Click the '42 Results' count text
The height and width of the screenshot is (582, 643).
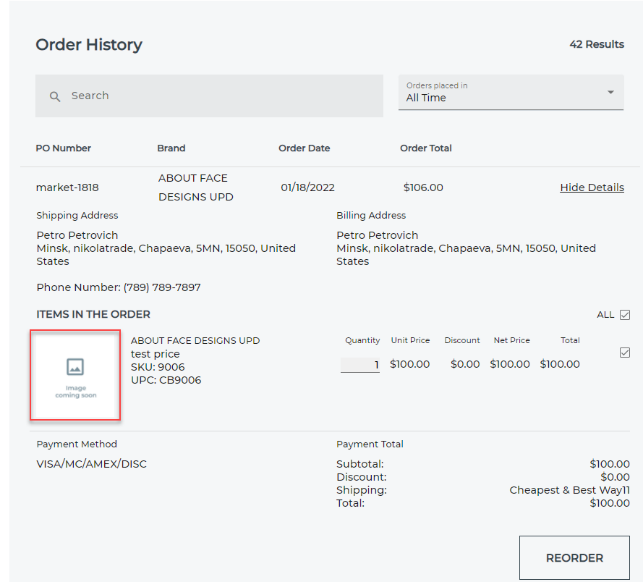pos(597,44)
